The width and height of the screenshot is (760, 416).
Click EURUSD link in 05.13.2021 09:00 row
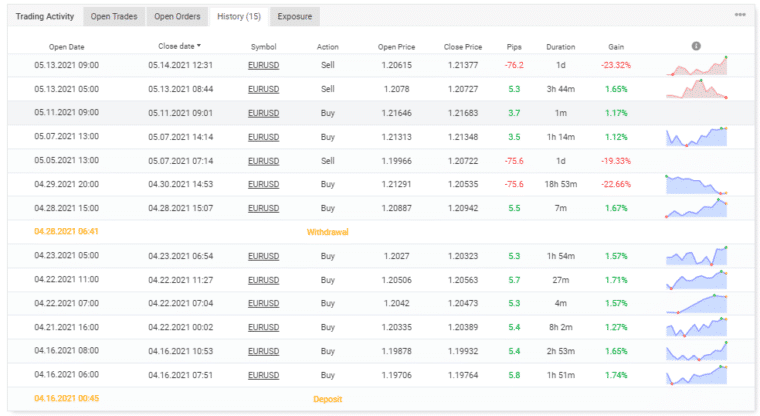[263, 65]
